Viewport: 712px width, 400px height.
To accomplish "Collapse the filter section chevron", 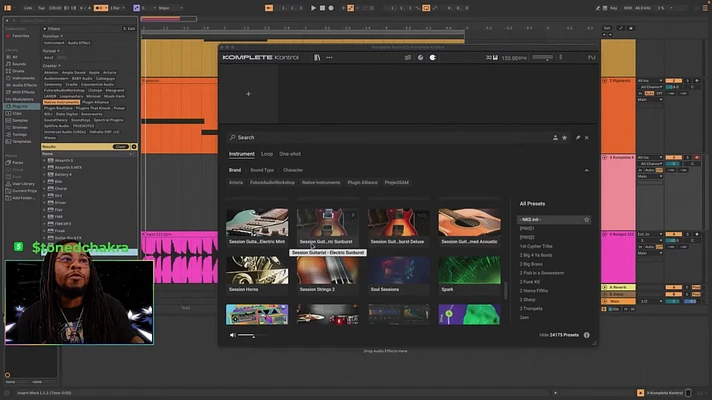I will click(587, 171).
